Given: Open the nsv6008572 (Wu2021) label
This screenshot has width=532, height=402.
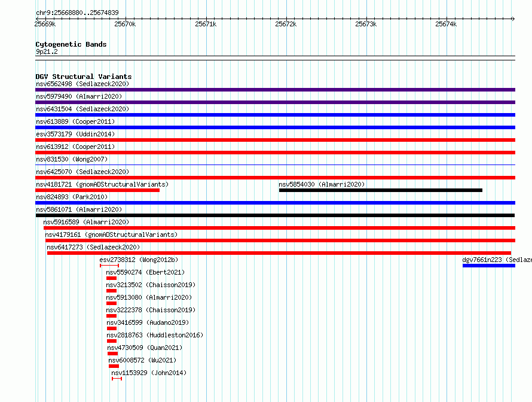Looking at the screenshot, I should (142, 360).
